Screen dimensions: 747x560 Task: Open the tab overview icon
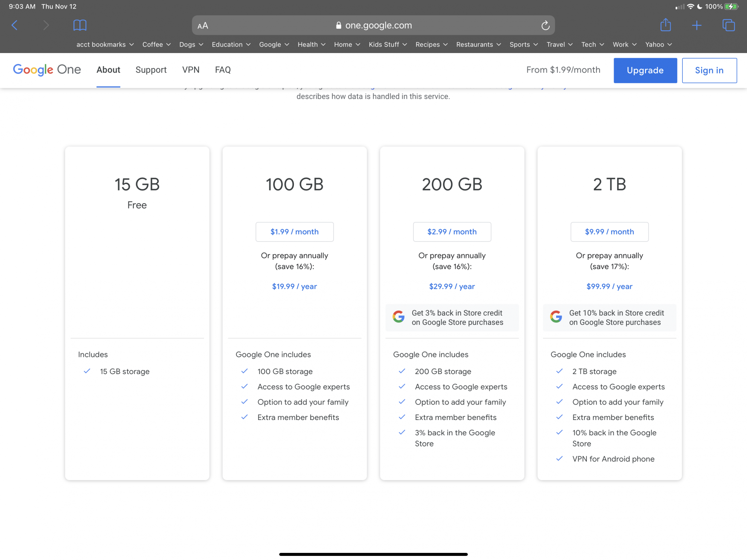[728, 25]
